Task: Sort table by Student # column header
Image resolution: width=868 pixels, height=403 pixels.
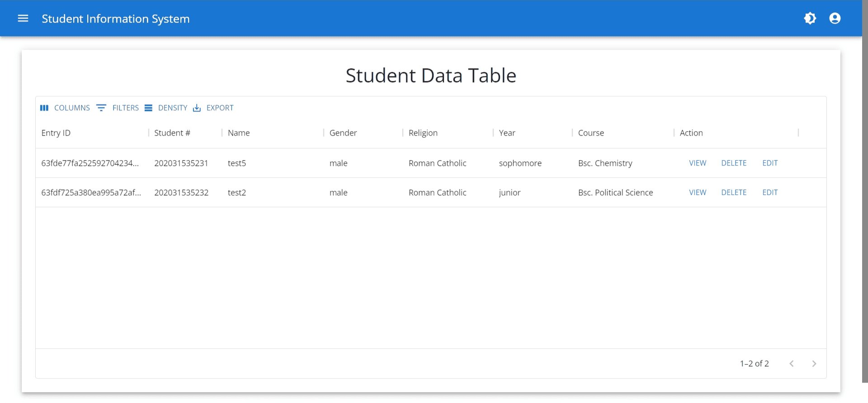Action: [172, 133]
